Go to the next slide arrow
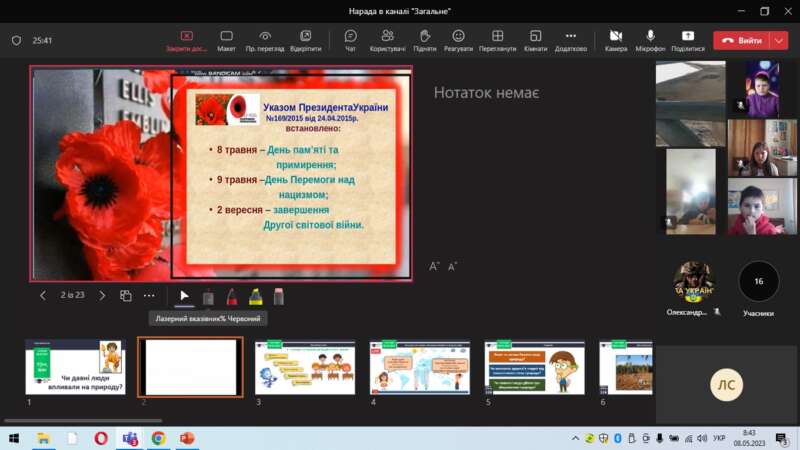 102,296
